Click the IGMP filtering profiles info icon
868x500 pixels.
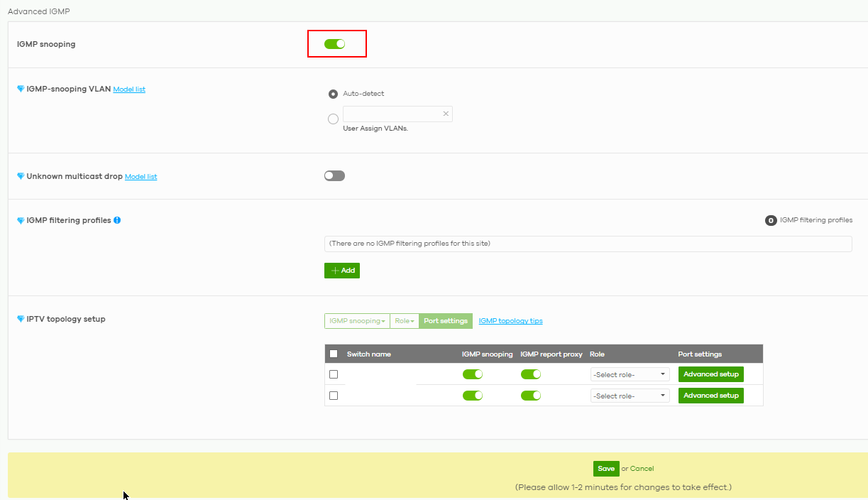pyautogui.click(x=117, y=220)
